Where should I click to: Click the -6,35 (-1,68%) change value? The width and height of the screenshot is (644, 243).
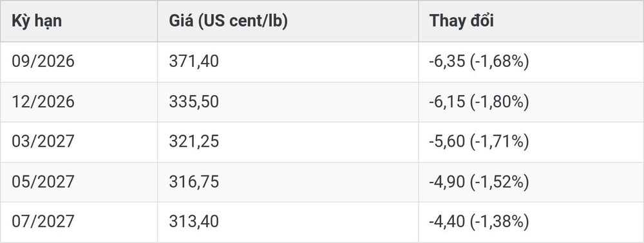(479, 62)
